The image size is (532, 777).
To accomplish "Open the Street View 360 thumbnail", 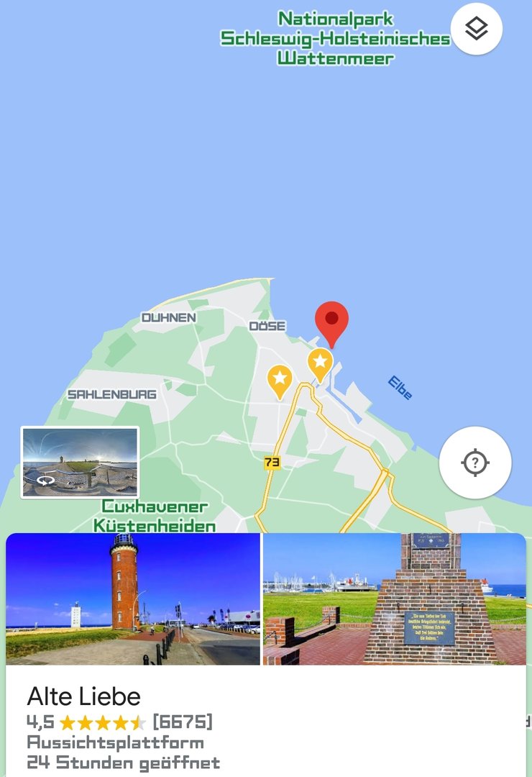I will click(80, 462).
